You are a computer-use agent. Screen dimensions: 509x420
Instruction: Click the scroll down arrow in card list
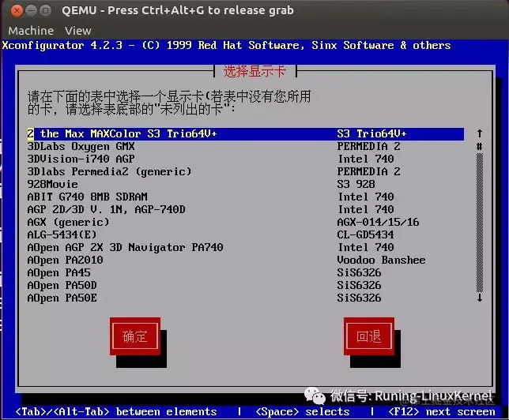click(x=480, y=298)
